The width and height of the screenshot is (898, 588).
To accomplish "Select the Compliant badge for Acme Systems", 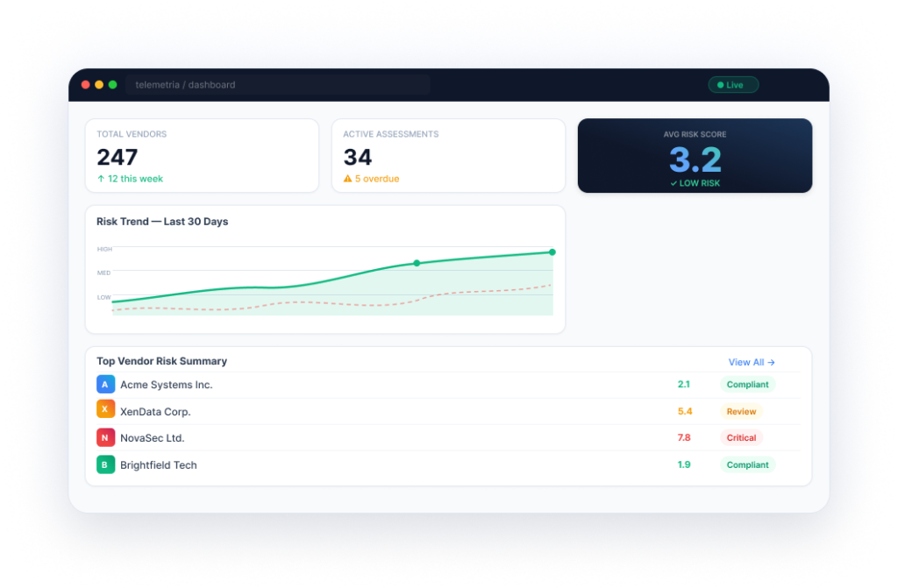I will (x=747, y=385).
